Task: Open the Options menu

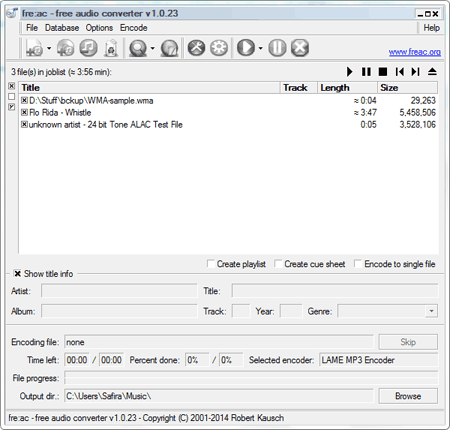Action: (x=99, y=28)
